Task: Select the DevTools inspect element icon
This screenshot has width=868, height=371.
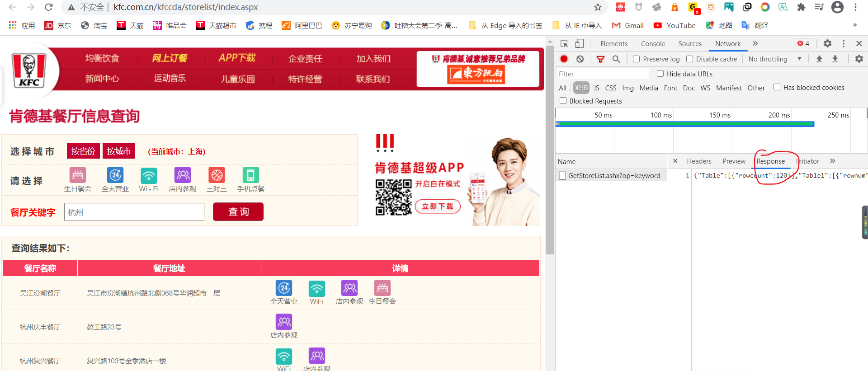Action: (x=564, y=44)
